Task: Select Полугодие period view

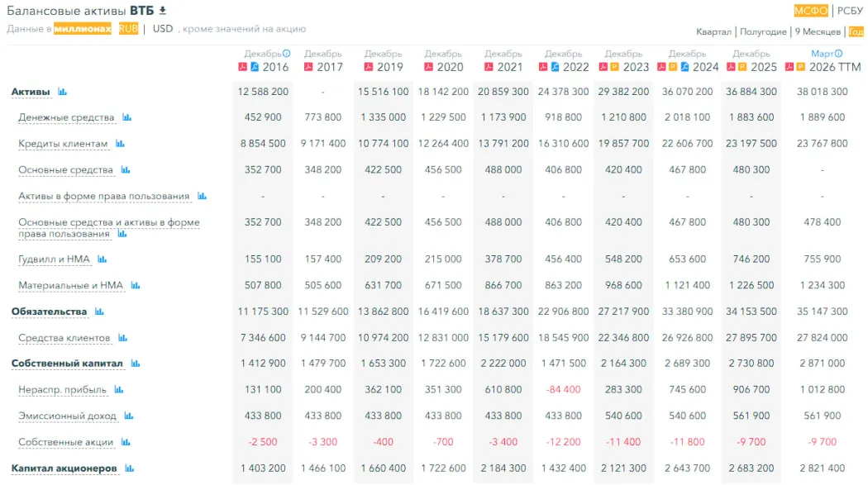Action: click(x=763, y=31)
